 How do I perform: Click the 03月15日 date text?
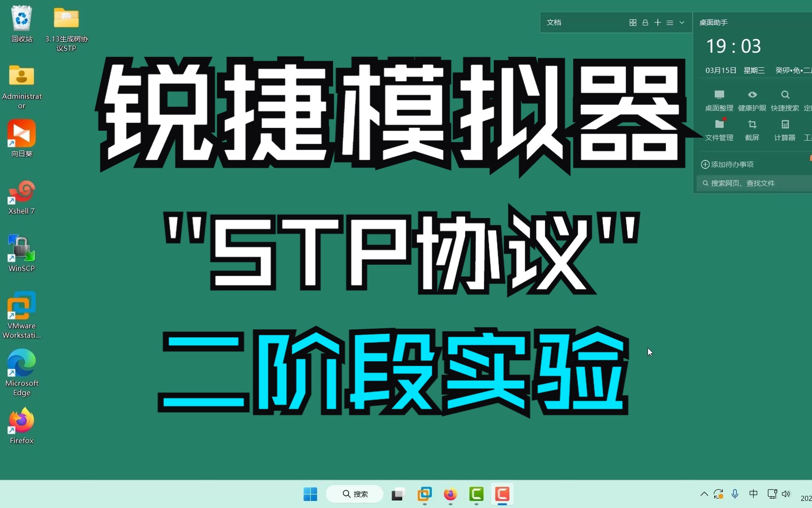pyautogui.click(x=721, y=71)
